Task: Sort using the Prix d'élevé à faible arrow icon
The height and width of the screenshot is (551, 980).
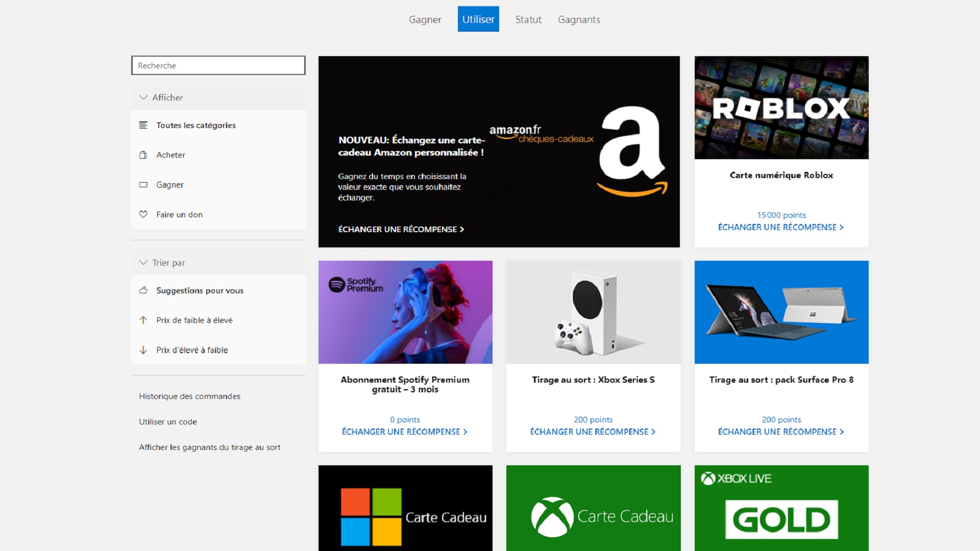Action: click(x=143, y=350)
